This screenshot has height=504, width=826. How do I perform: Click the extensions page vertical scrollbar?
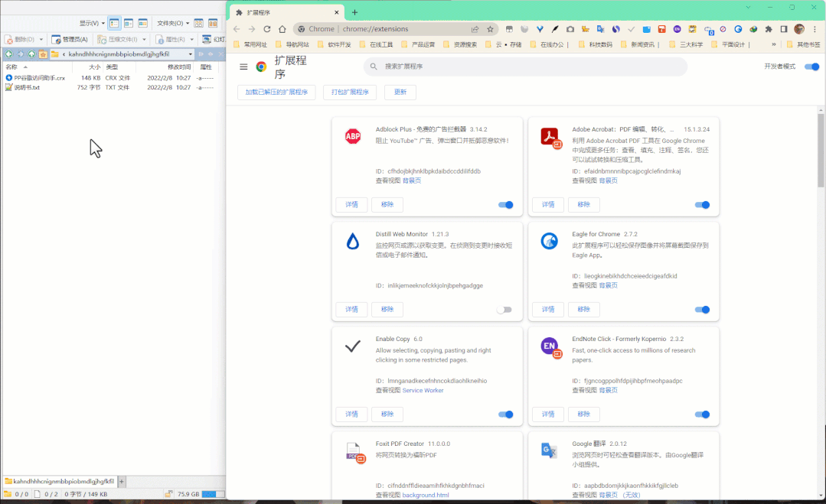click(821, 151)
